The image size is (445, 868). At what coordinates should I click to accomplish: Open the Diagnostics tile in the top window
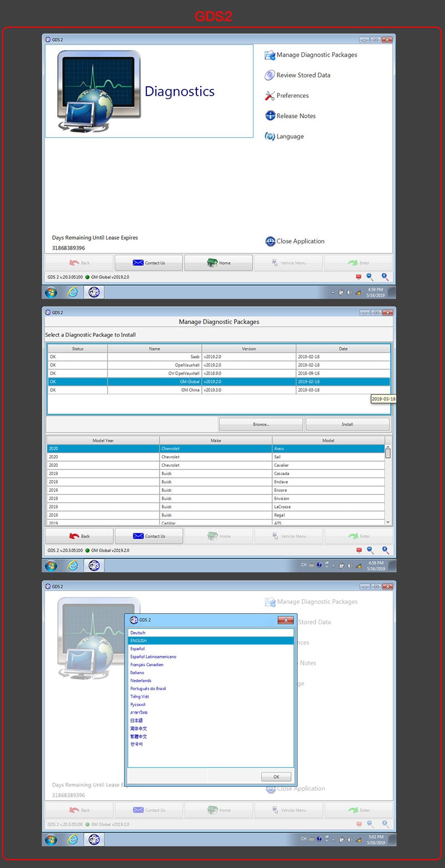[149, 91]
